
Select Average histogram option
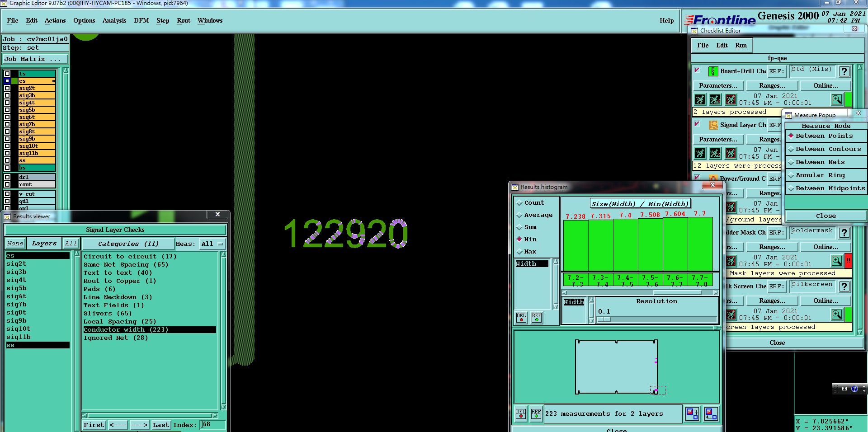point(534,215)
